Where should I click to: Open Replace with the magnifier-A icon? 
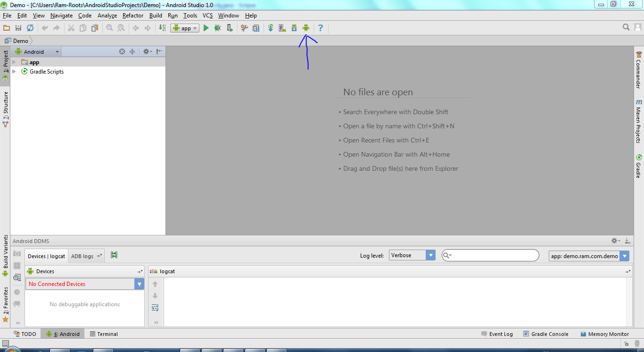[x=121, y=28]
